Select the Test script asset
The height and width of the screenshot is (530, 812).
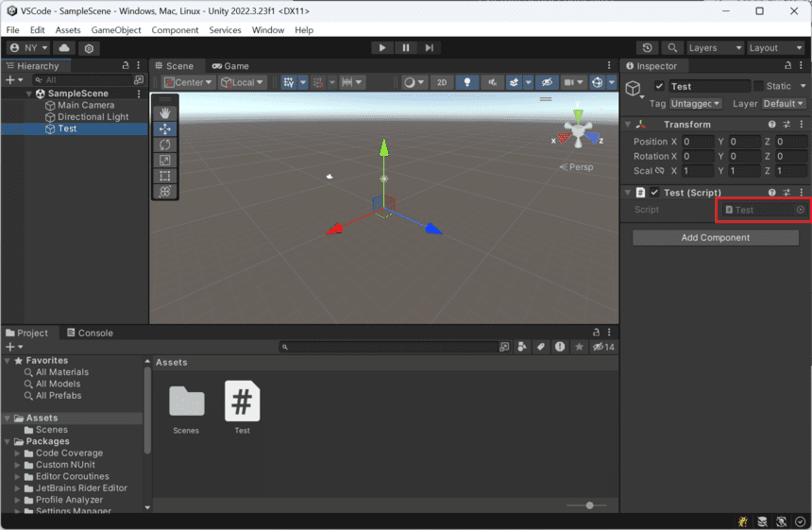point(242,407)
